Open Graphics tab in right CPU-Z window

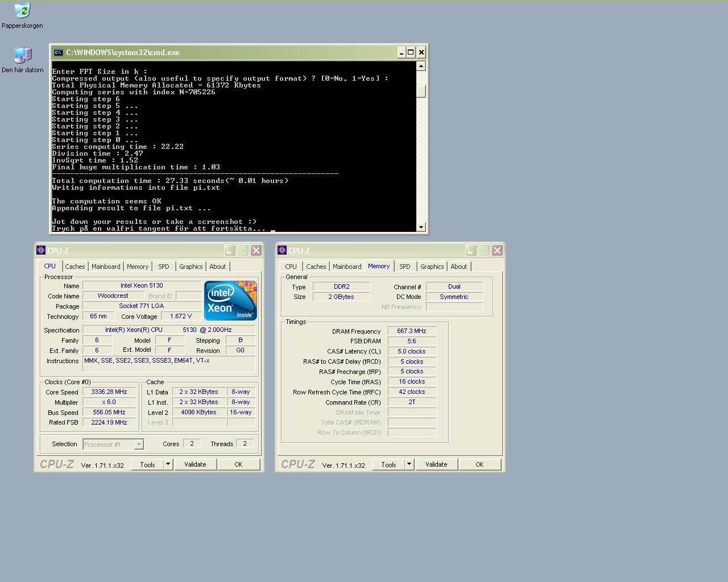pyautogui.click(x=432, y=267)
